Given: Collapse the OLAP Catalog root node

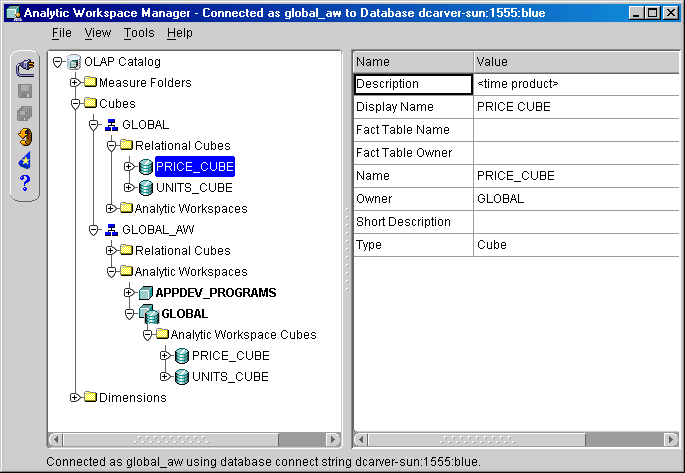Looking at the screenshot, I should point(58,62).
